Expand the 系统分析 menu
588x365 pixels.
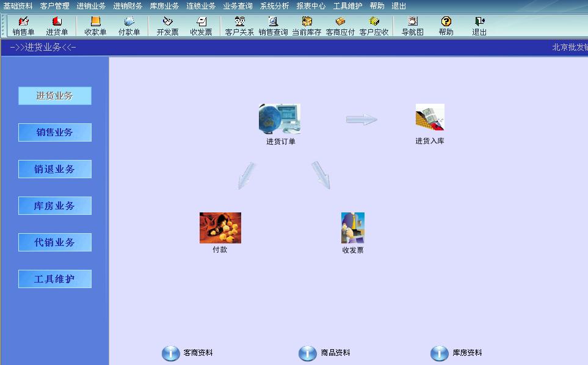pyautogui.click(x=274, y=5)
